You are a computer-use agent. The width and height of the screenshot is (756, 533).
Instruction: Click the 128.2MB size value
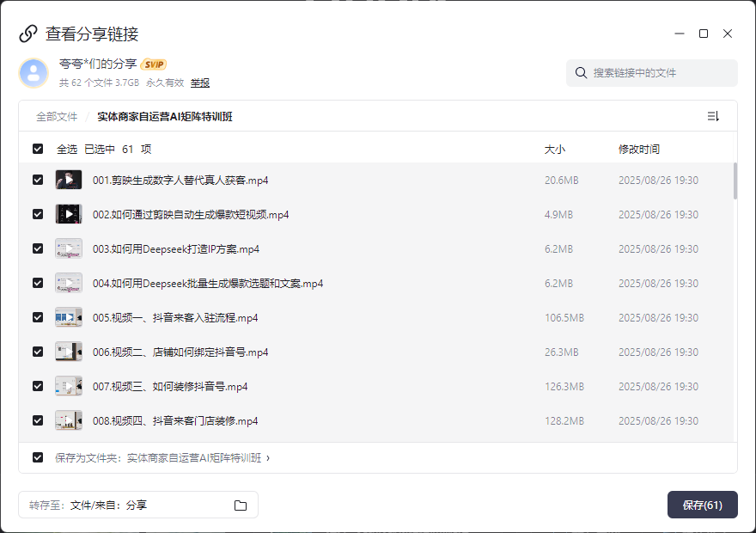tap(564, 421)
